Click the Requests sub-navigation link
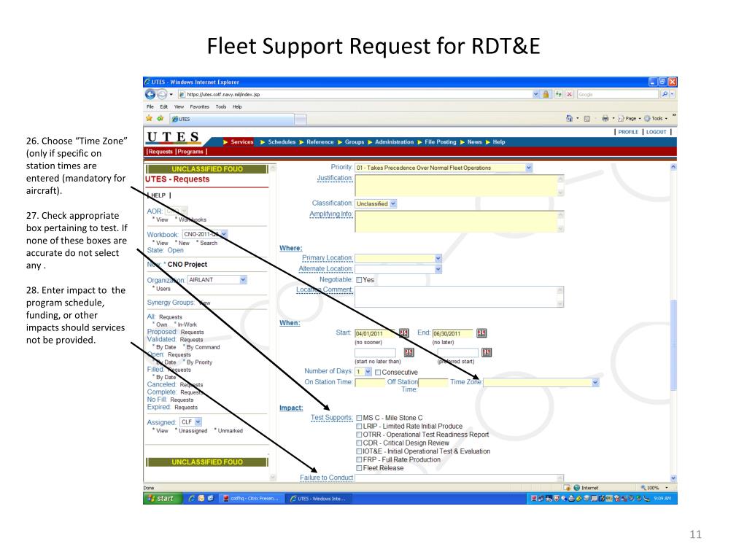Screen dimensions: 747x560 tap(160, 152)
